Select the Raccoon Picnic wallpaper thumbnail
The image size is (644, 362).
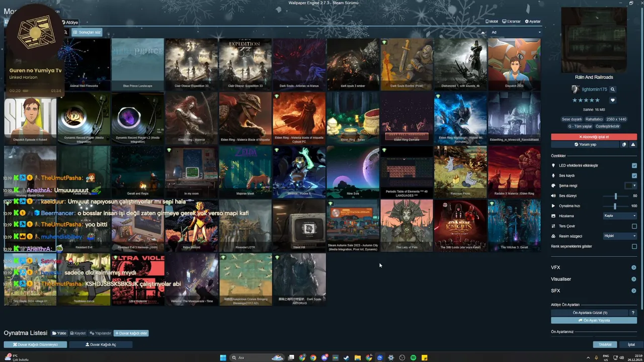460,172
